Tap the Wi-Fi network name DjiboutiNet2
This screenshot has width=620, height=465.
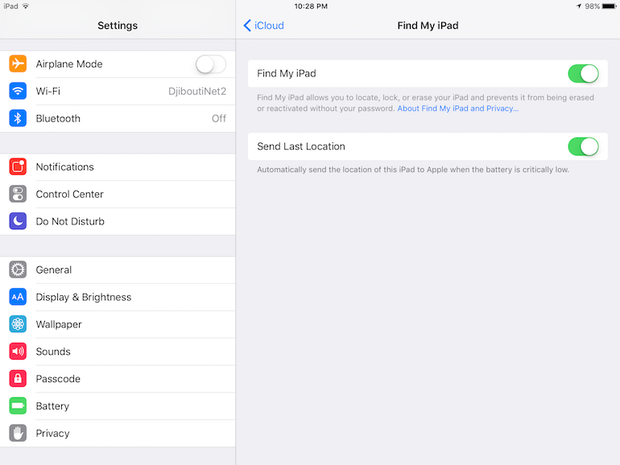coord(197,91)
